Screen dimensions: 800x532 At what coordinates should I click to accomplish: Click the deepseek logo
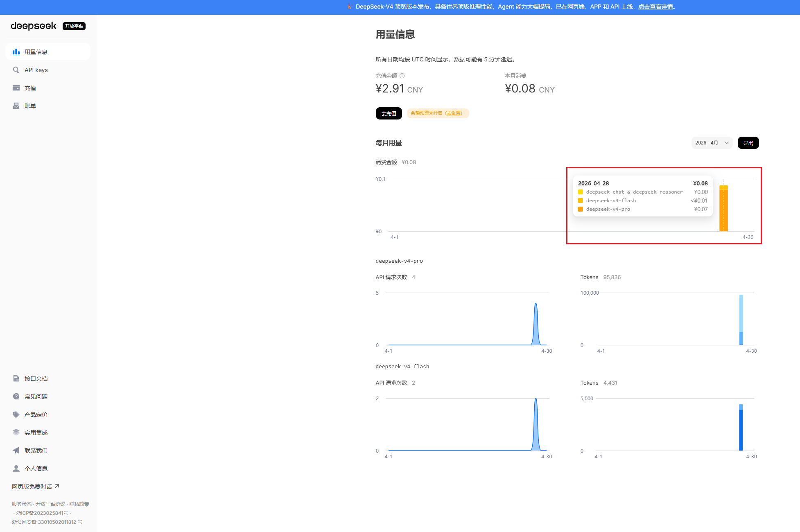click(x=34, y=26)
